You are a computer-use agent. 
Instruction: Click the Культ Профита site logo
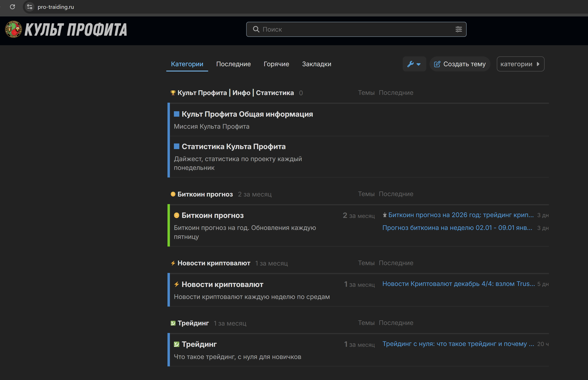66,29
